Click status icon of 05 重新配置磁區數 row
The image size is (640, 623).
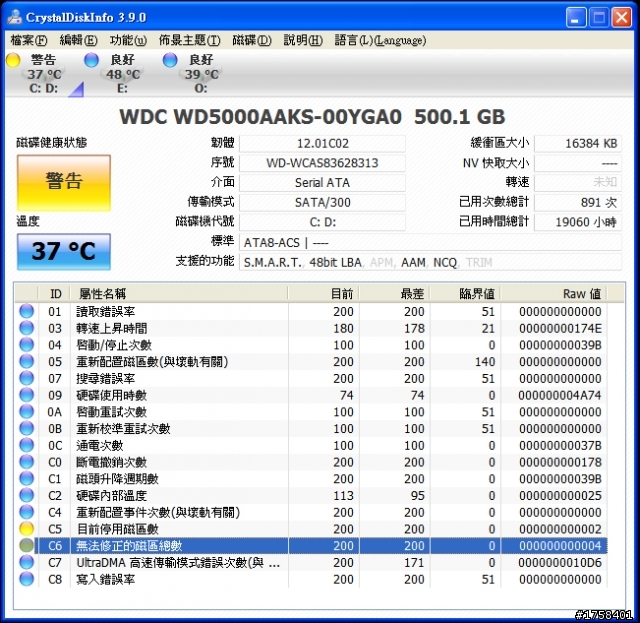tap(27, 361)
